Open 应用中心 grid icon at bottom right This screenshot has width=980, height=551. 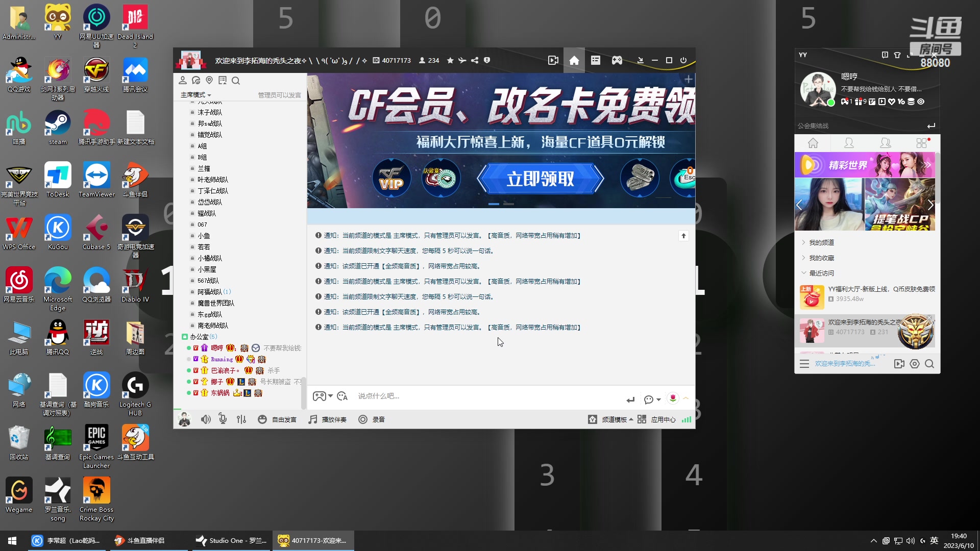pos(642,419)
